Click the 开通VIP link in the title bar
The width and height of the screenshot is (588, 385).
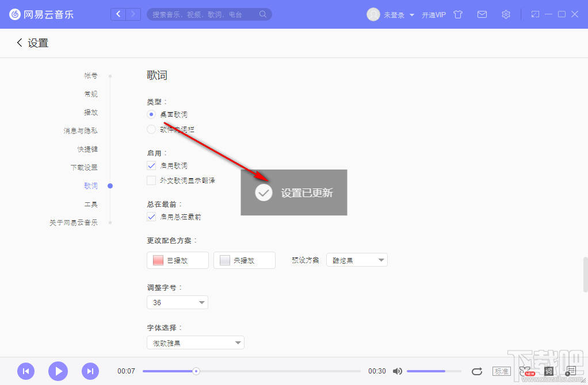point(433,14)
